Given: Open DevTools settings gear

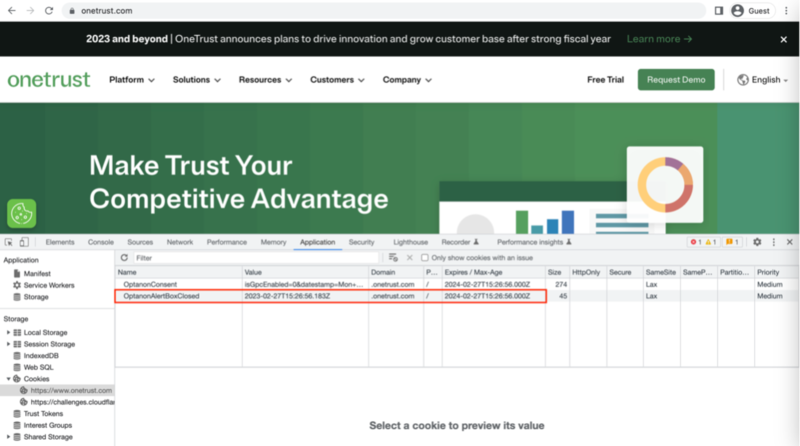Looking at the screenshot, I should point(757,242).
